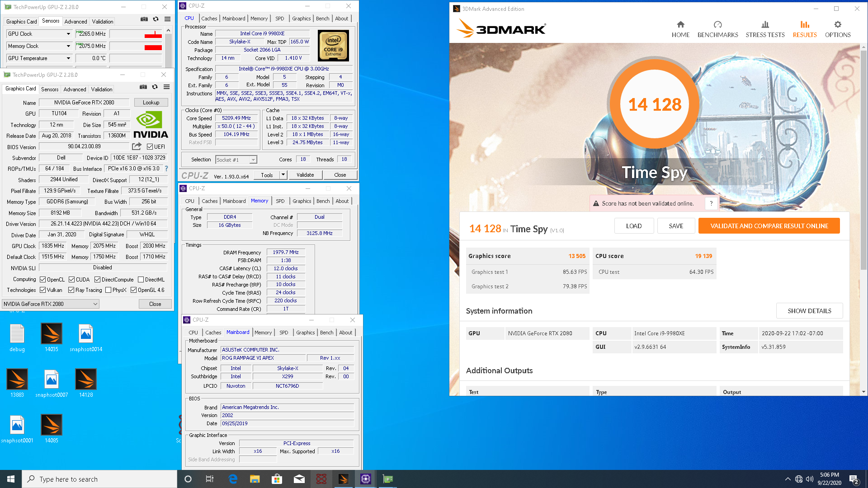Toggle the PhysX checkbox
Viewport: 868px width, 488px height.
tap(108, 290)
